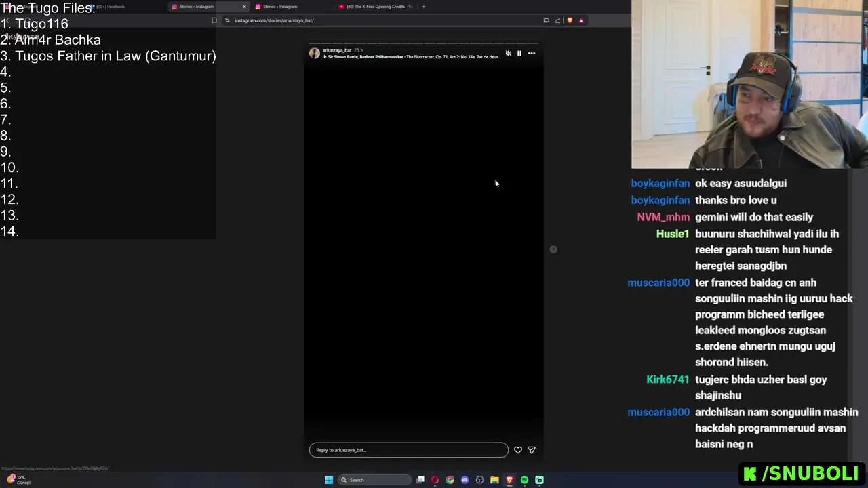Viewport: 868px width, 488px height.
Task: Click the taskbar Search box
Action: [375, 480]
